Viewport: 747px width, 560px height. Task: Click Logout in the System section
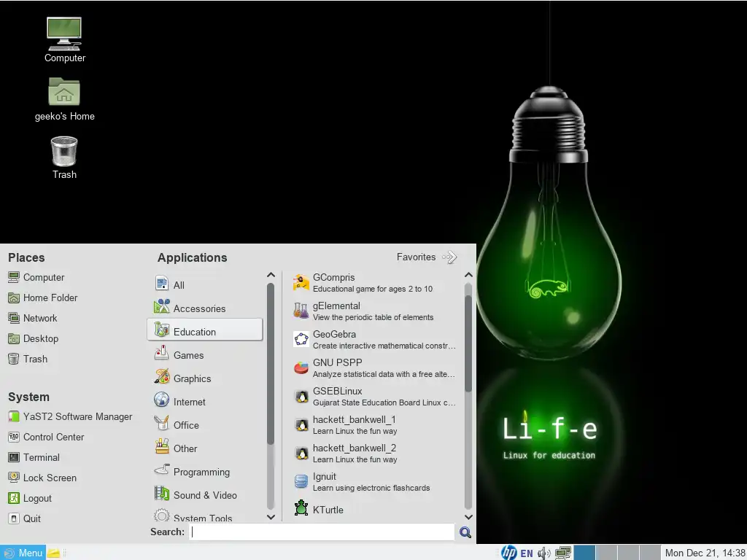[x=35, y=498]
